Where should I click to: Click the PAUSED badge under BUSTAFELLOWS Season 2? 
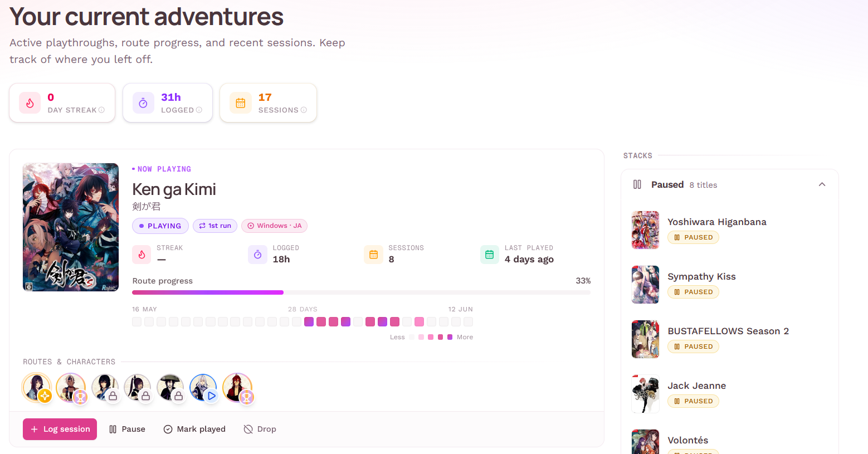point(694,346)
